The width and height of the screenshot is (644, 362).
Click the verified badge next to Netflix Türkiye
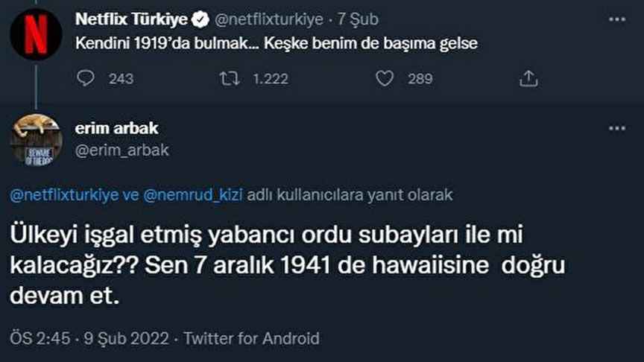pos(200,19)
